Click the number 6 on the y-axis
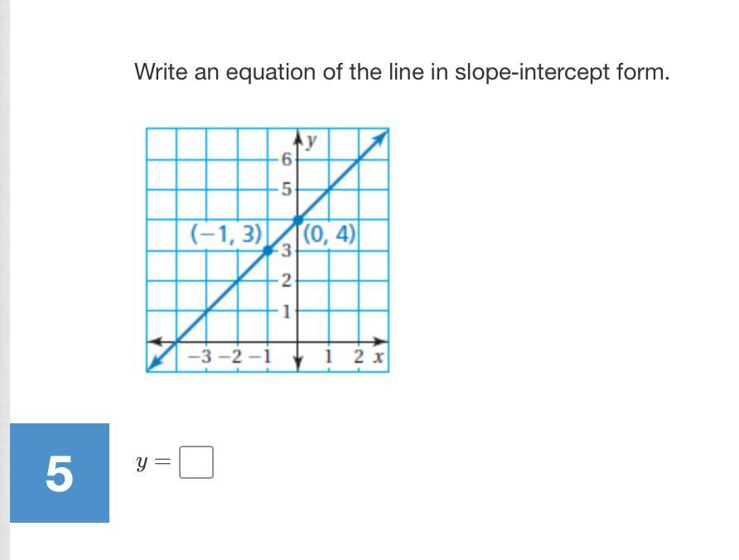Viewport: 739px width, 560px height. [286, 160]
